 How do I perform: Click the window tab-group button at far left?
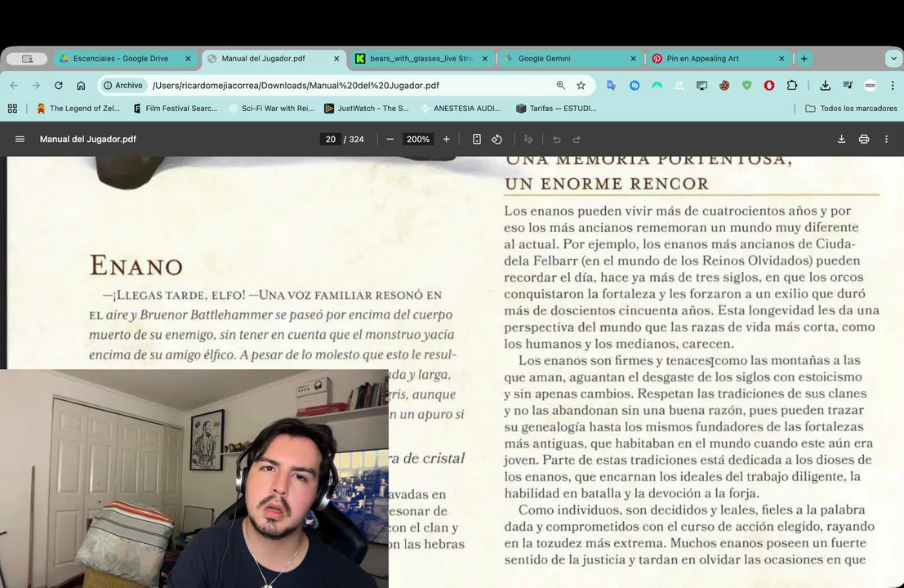coord(27,58)
